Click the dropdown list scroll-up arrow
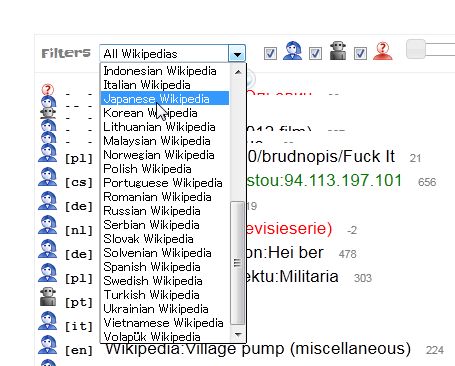The height and width of the screenshot is (366, 455). (238, 72)
